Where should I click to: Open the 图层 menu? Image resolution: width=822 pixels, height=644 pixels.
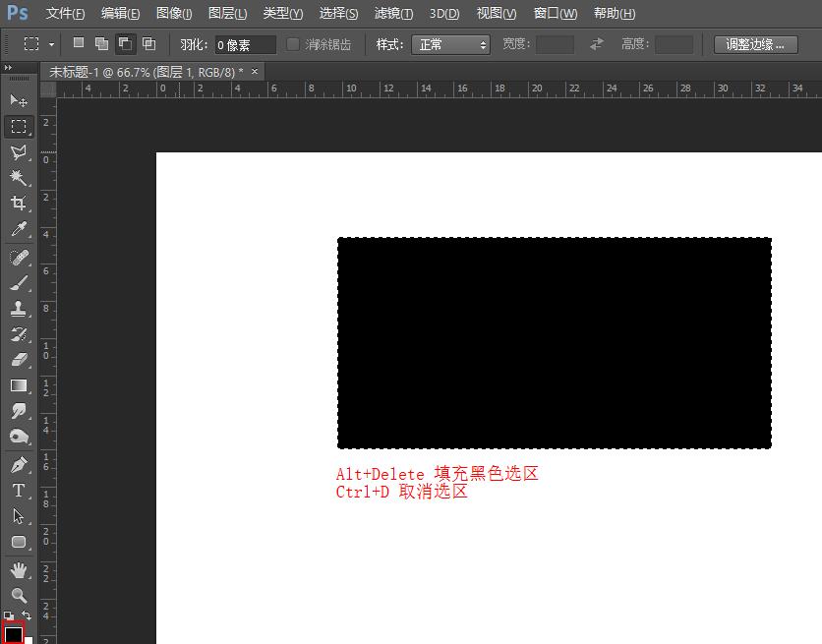pyautogui.click(x=227, y=13)
